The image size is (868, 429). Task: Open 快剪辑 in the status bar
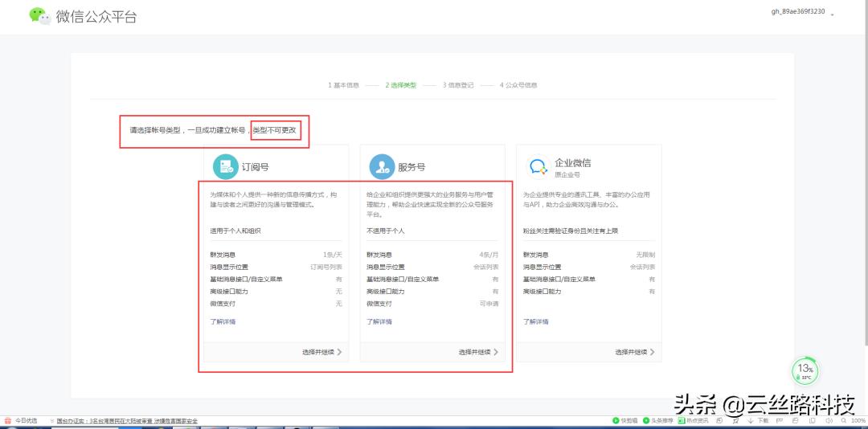[x=625, y=421]
